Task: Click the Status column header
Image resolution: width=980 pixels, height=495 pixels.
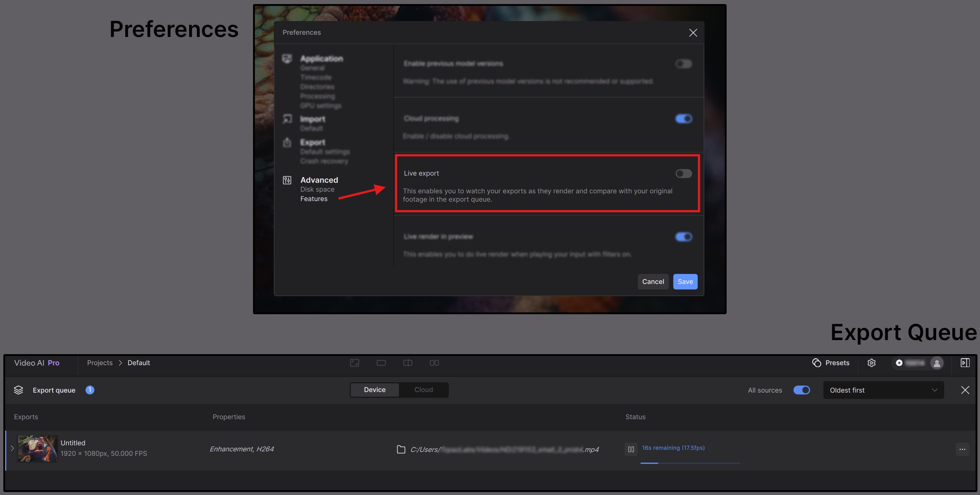Action: 635,417
